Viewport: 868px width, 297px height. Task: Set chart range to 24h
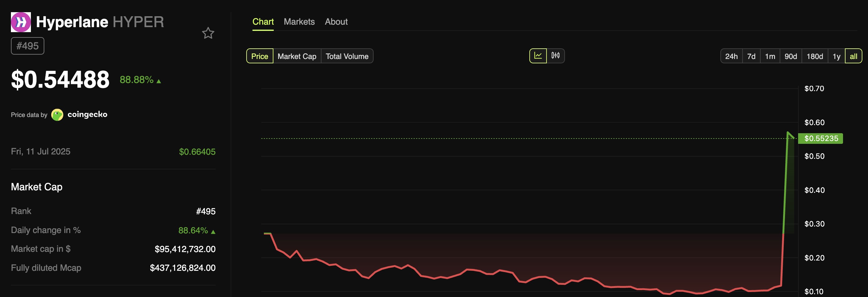coord(731,56)
